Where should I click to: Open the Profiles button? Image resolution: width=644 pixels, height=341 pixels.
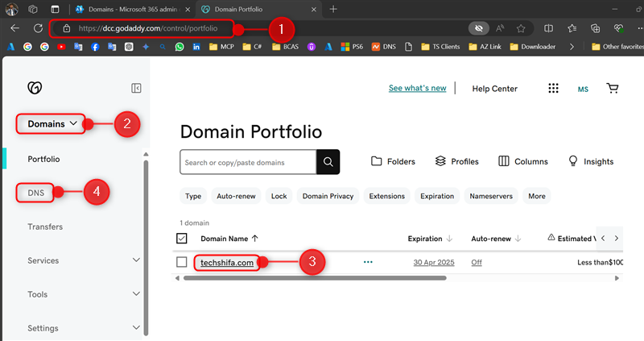click(x=456, y=161)
